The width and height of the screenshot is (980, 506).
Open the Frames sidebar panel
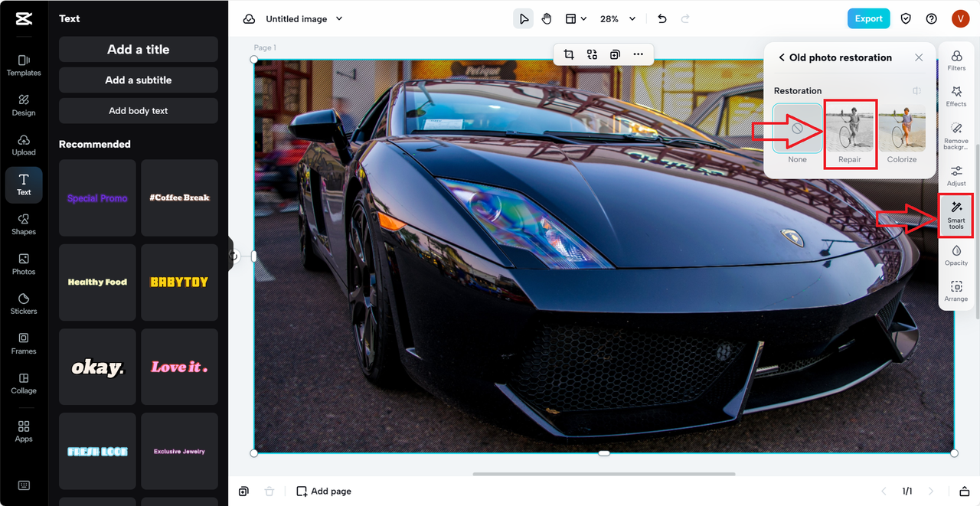tap(24, 344)
